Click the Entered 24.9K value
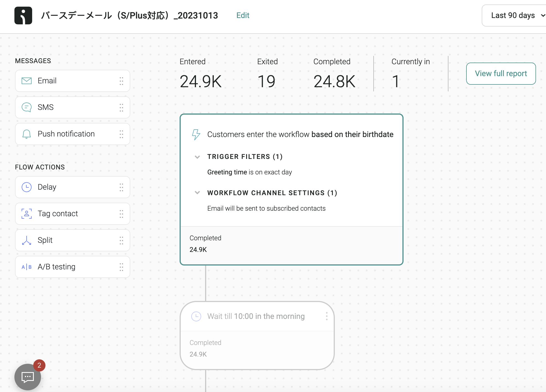 tap(201, 81)
